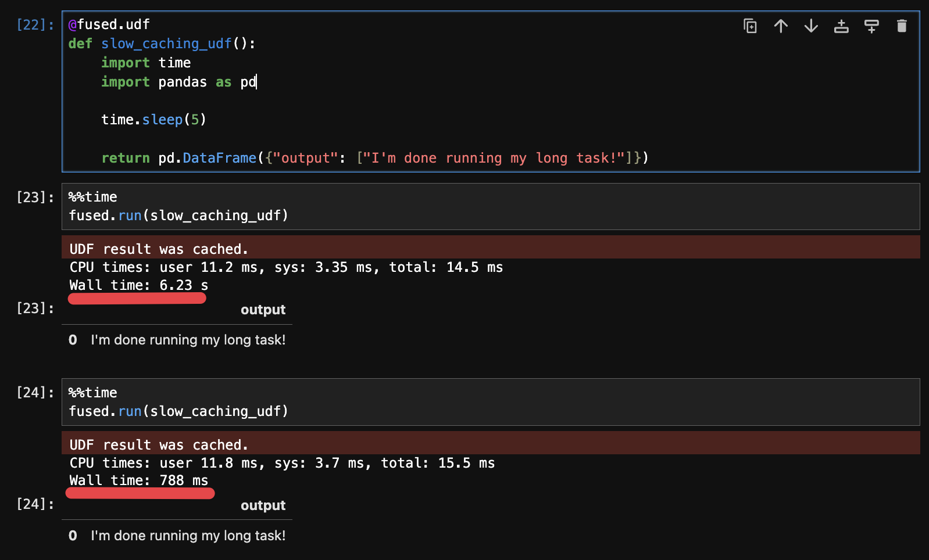Click the input prompt [22]:
929x560 pixels.
pos(35,24)
